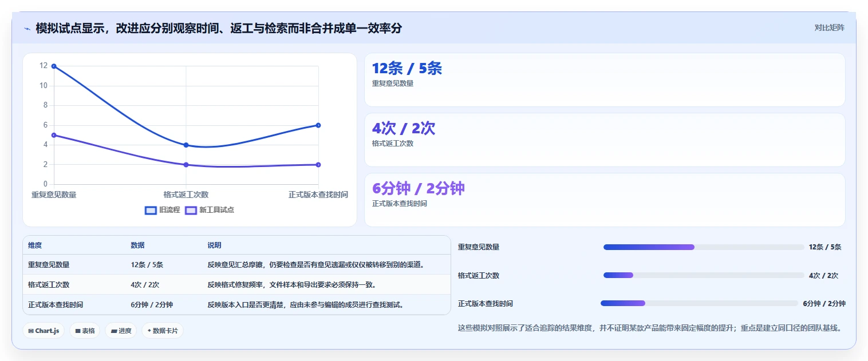Screen dimensions: 868x361
Task: Open the 对比矩阵 label in the header
Action: tap(829, 27)
